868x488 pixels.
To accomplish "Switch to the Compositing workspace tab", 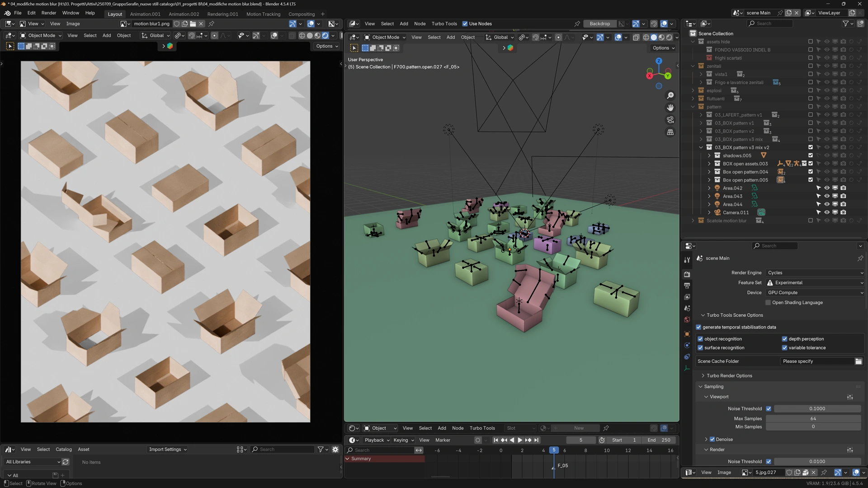I will coord(301,14).
